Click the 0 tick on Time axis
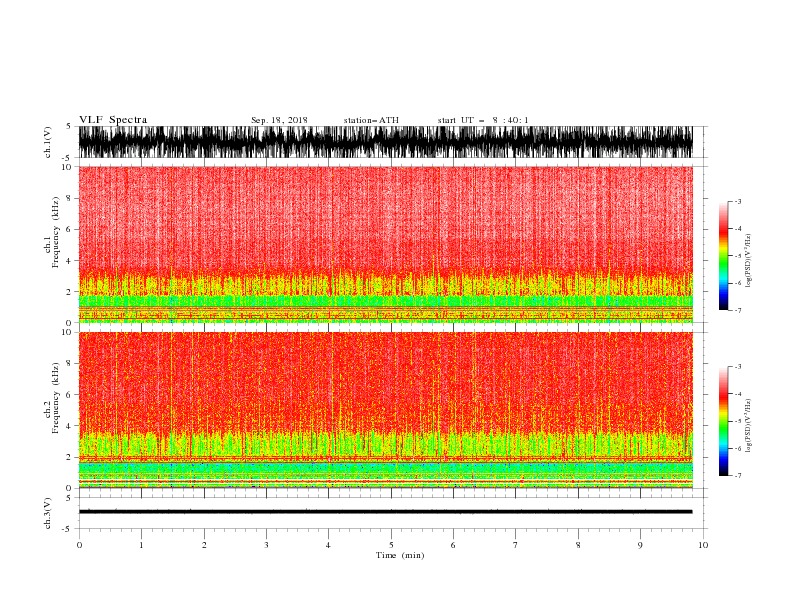This screenshot has height=612, width=792. [79, 545]
